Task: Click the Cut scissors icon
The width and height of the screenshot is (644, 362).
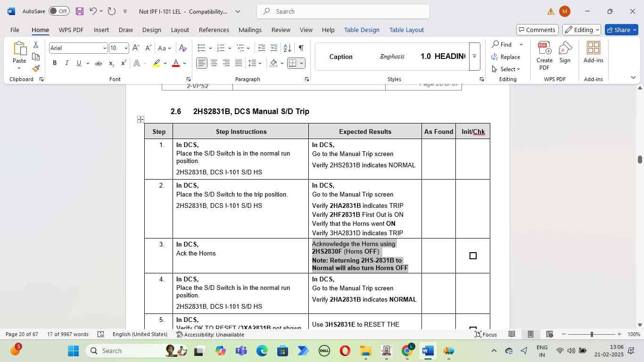Action: click(36, 45)
